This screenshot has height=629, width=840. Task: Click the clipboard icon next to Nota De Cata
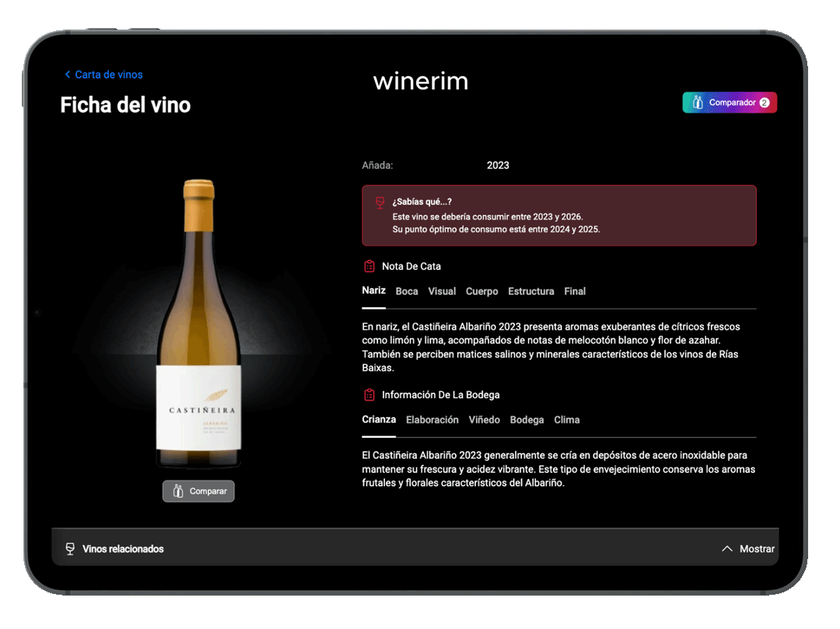369,266
